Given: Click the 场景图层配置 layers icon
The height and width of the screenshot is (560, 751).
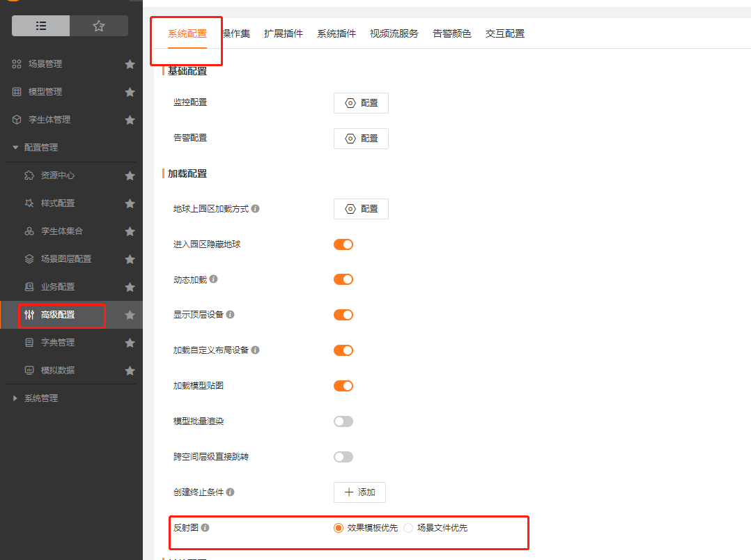Looking at the screenshot, I should (29, 258).
